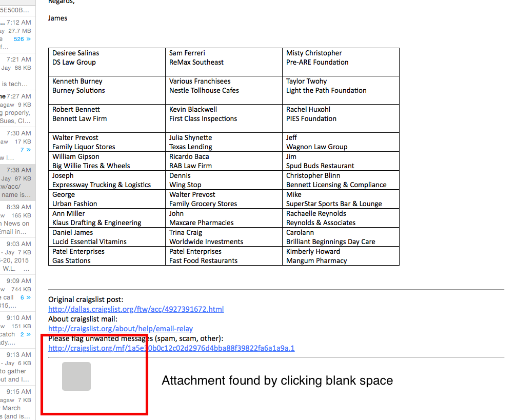Click the Desiree Salinas table cell
This screenshot has width=516, height=420.
click(x=107, y=62)
